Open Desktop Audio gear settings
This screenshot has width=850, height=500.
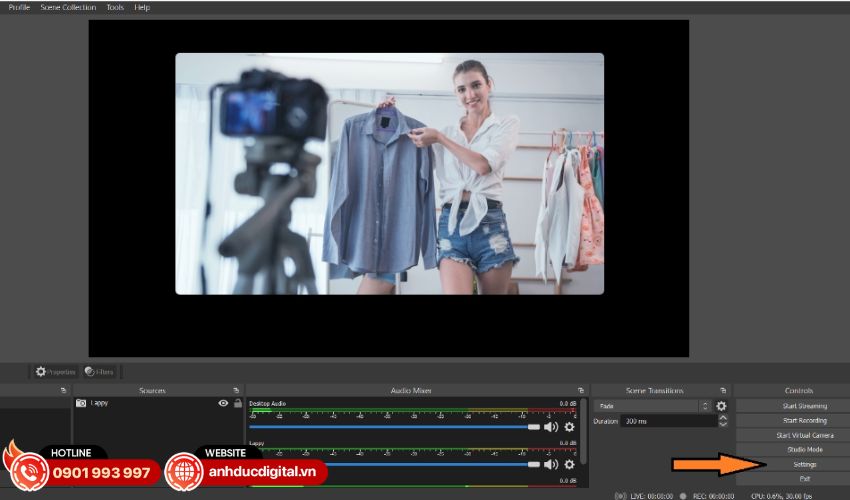tap(570, 427)
